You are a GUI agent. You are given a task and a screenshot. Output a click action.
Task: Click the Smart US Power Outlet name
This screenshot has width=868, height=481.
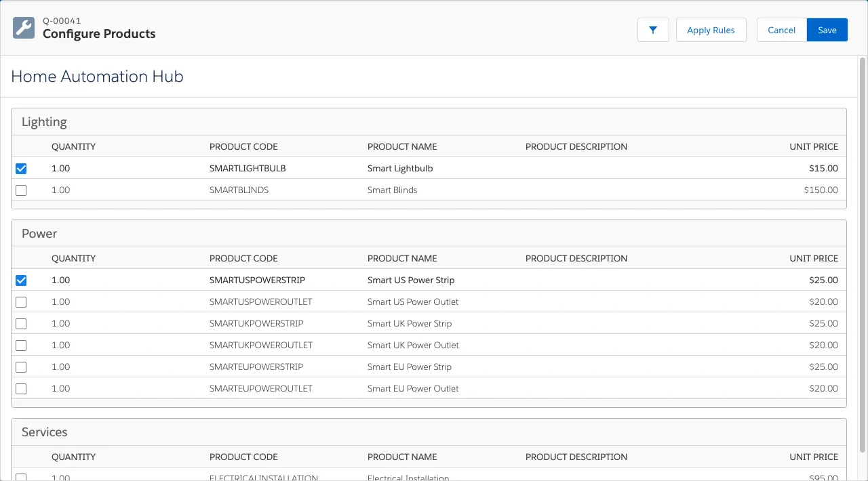tap(413, 301)
